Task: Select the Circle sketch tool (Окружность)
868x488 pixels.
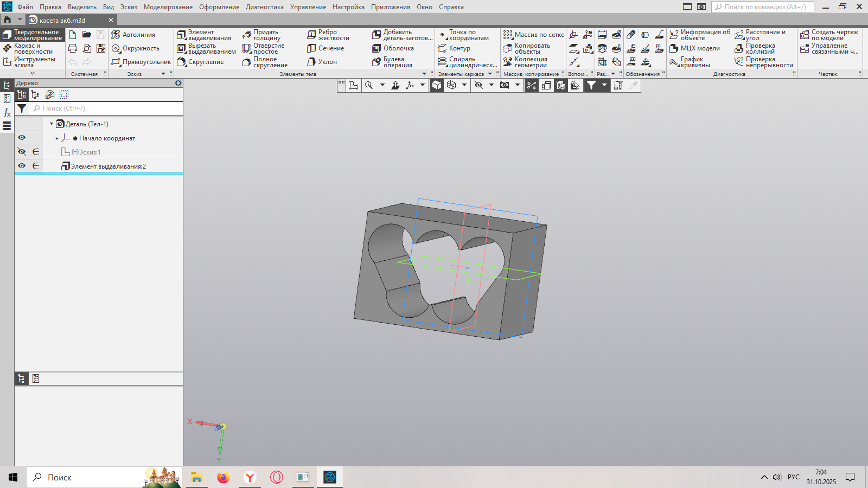Action: [136, 49]
